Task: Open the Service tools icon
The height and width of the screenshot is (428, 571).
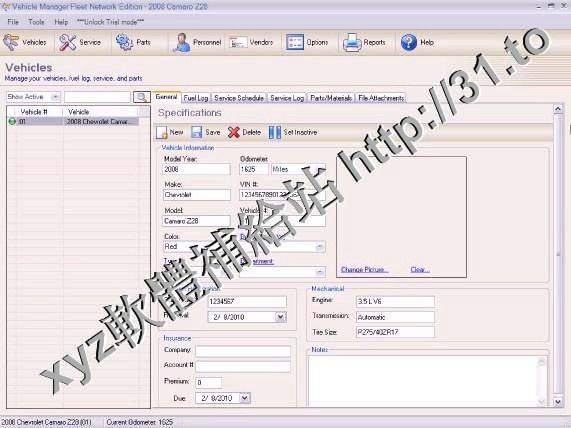Action: coord(68,43)
